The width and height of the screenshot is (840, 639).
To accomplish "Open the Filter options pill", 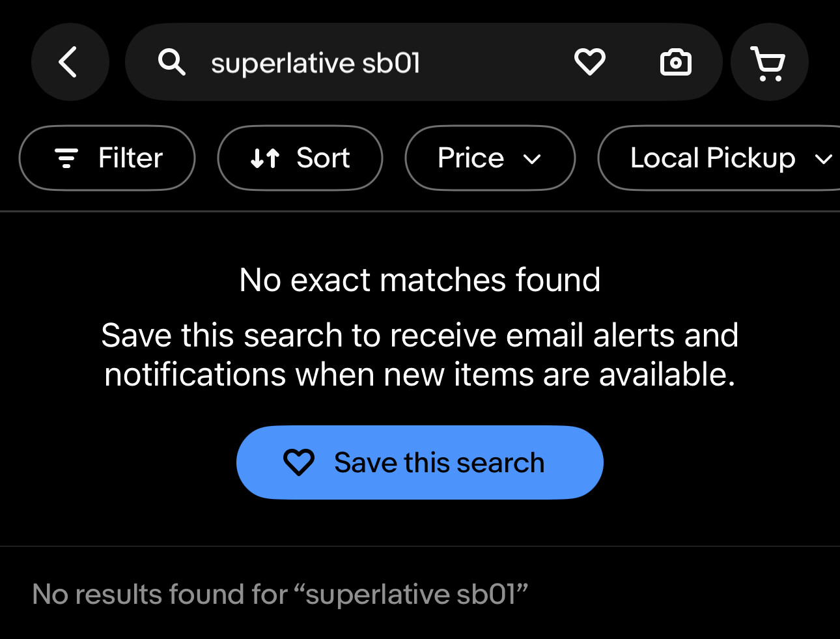I will click(107, 158).
